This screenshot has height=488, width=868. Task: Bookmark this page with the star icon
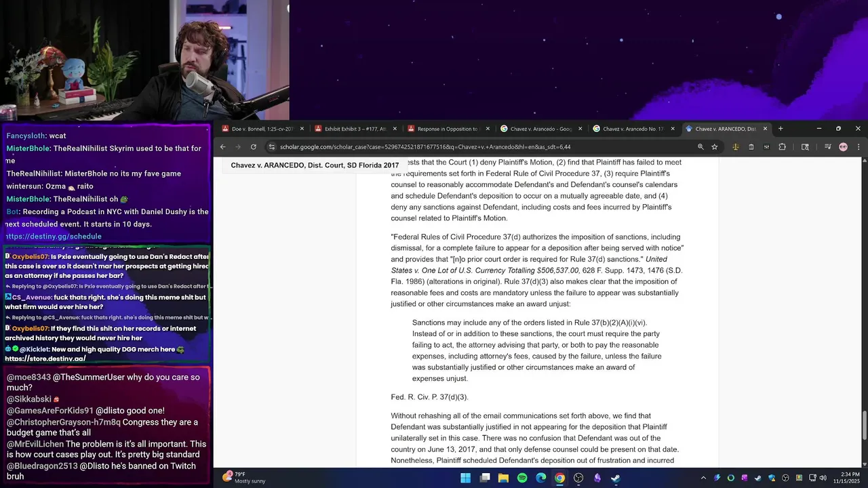[714, 147]
